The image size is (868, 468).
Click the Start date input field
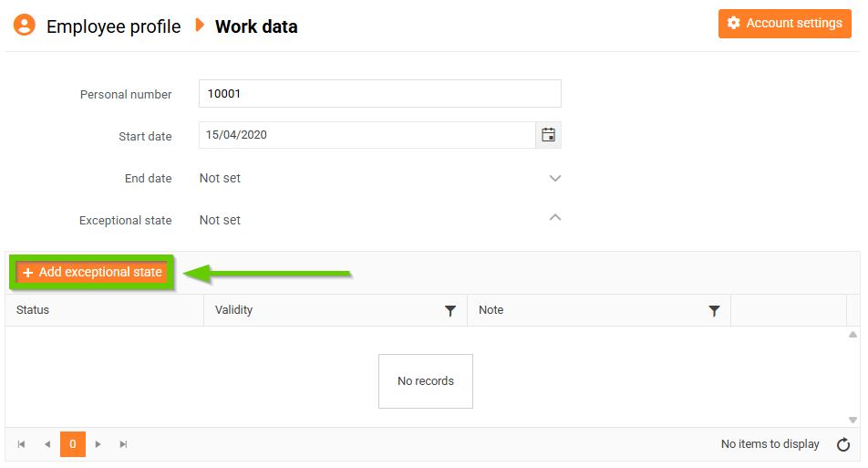click(367, 135)
